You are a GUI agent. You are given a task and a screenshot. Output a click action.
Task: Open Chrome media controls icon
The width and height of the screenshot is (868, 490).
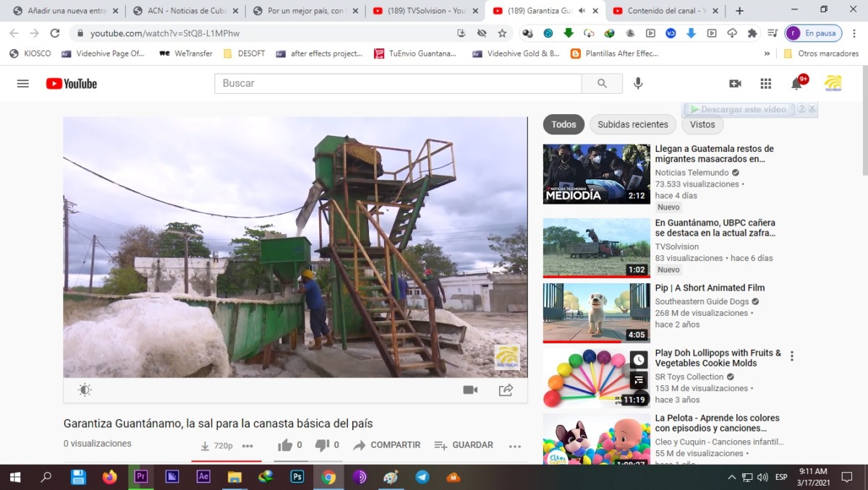[x=772, y=33]
